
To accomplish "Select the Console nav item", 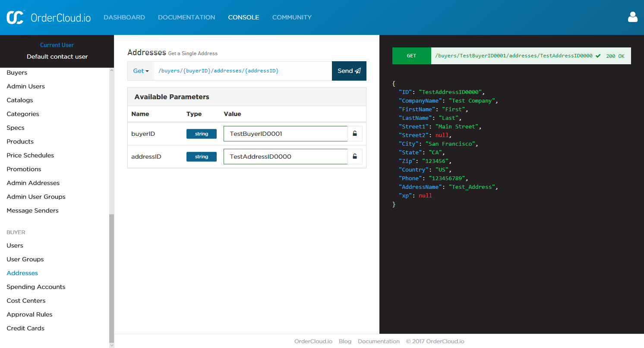I will (x=243, y=17).
